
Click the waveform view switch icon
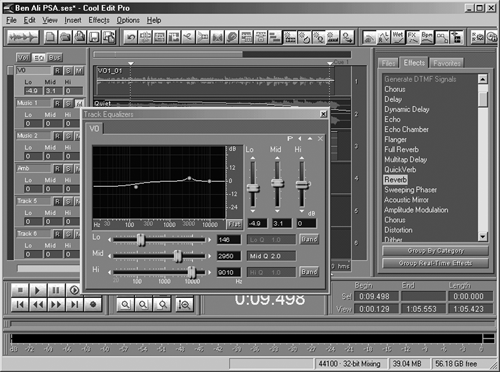click(23, 37)
